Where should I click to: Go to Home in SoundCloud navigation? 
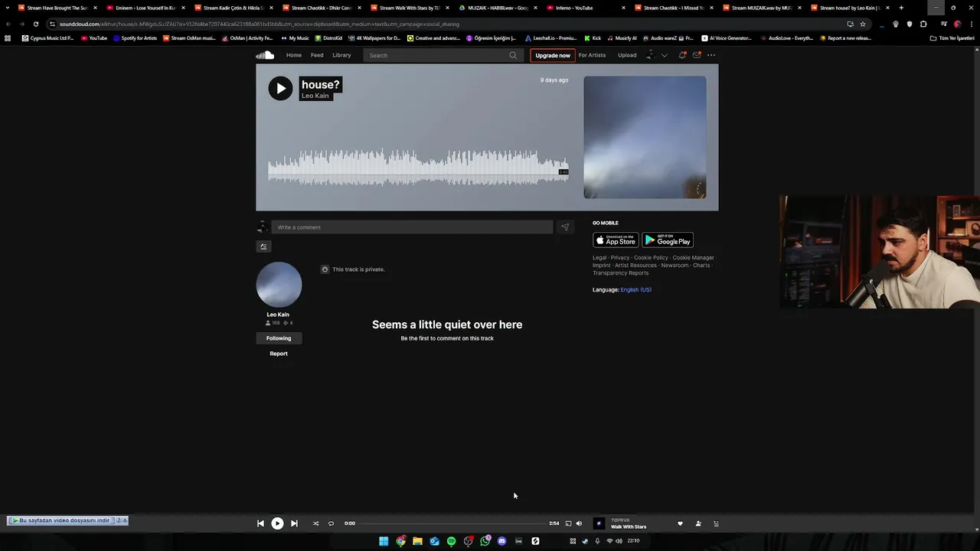pyautogui.click(x=294, y=55)
